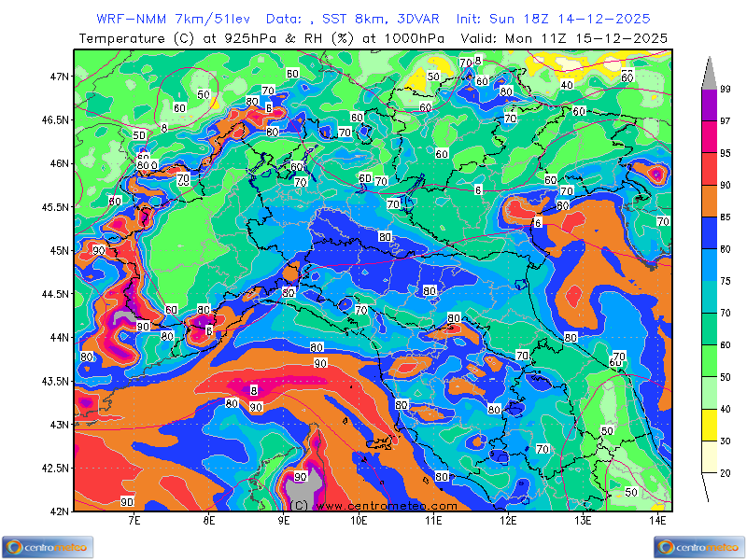
Task: Click the 42N latitude axis label
Action: pos(58,511)
